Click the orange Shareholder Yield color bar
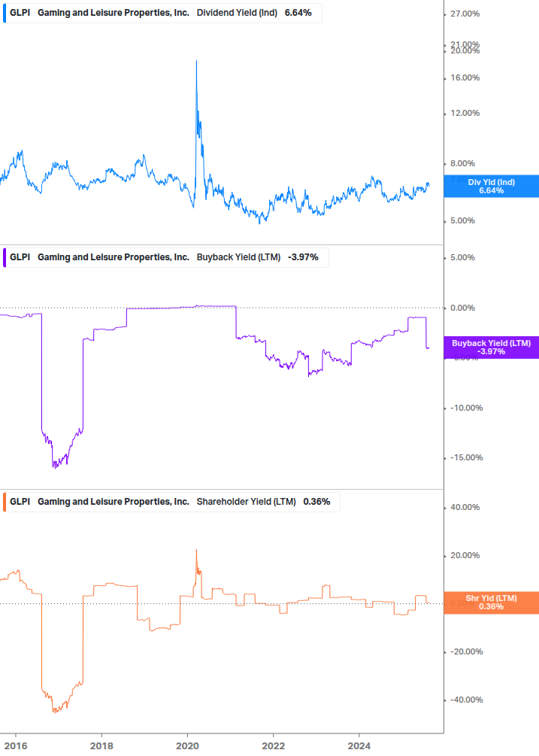 [x=5, y=502]
